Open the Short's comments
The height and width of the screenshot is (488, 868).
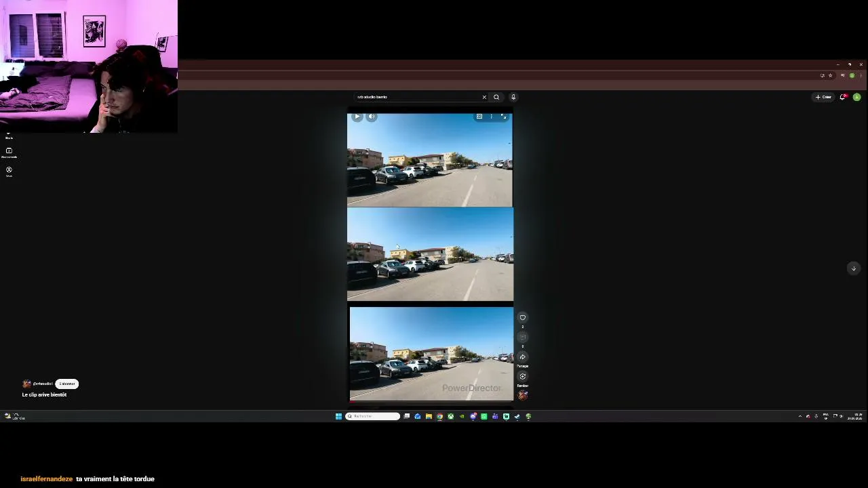(522, 337)
